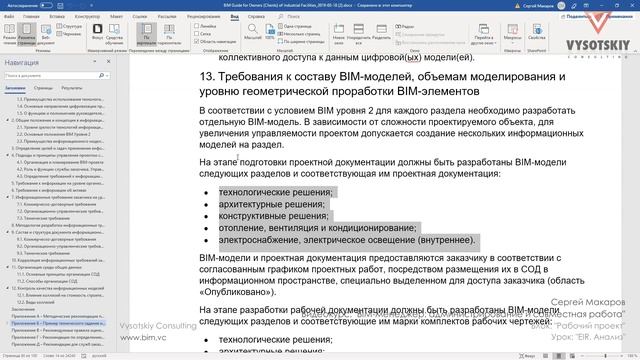Collapse heading 7 in the navigation tree
The width and height of the screenshot is (640, 360).
tap(7, 197)
